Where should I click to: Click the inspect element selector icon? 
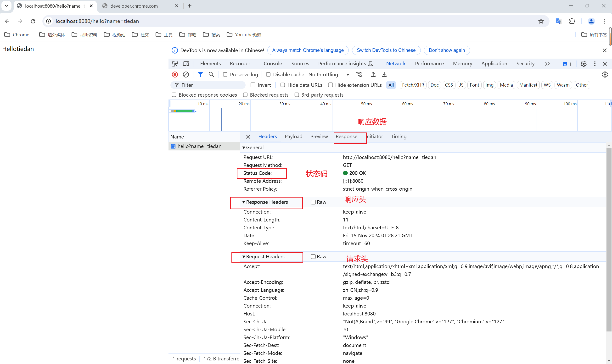click(x=175, y=64)
